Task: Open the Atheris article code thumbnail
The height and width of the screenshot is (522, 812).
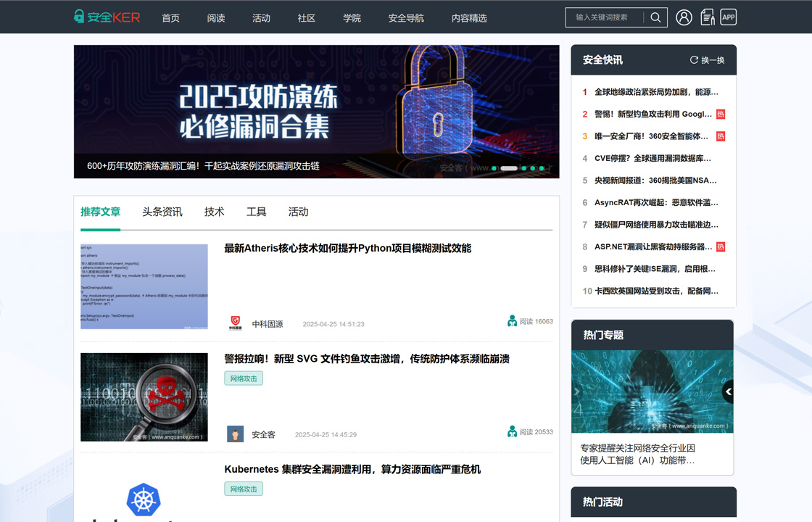Action: (x=144, y=286)
